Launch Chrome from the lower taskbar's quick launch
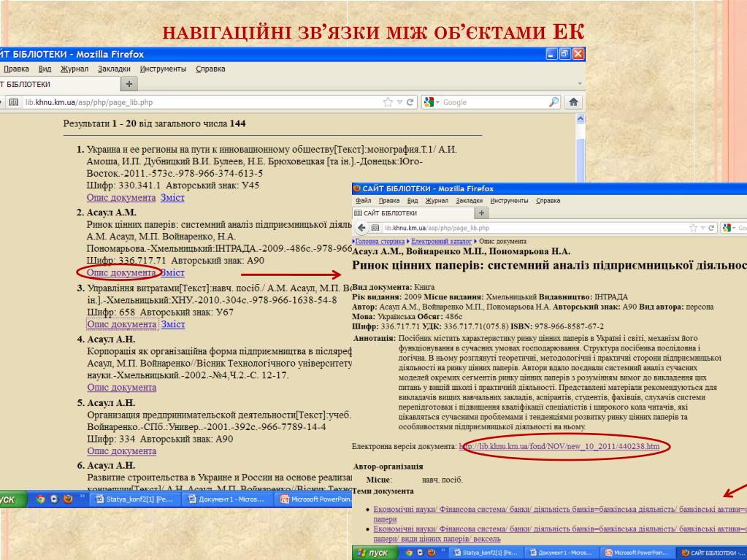This screenshot has height=560, width=747. coord(408,553)
